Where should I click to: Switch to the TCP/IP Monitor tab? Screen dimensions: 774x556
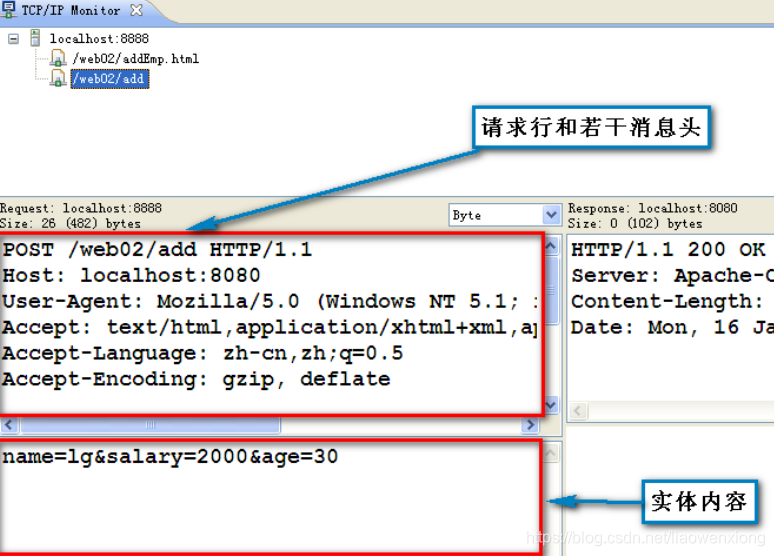(71, 10)
